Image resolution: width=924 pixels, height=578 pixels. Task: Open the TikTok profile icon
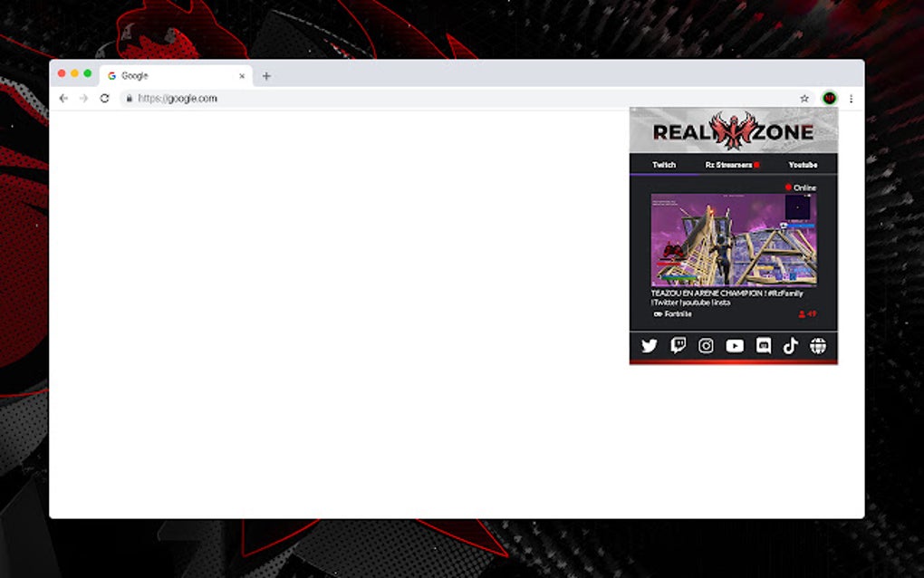point(790,346)
